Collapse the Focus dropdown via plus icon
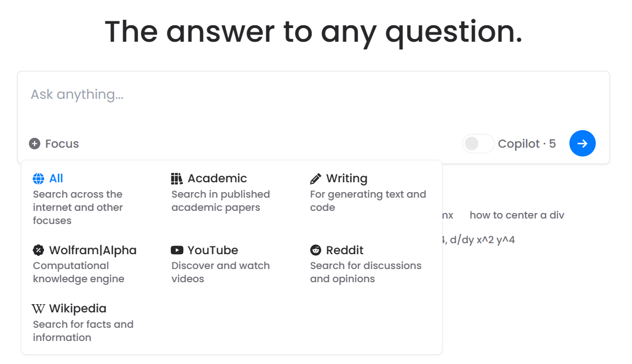 [35, 143]
